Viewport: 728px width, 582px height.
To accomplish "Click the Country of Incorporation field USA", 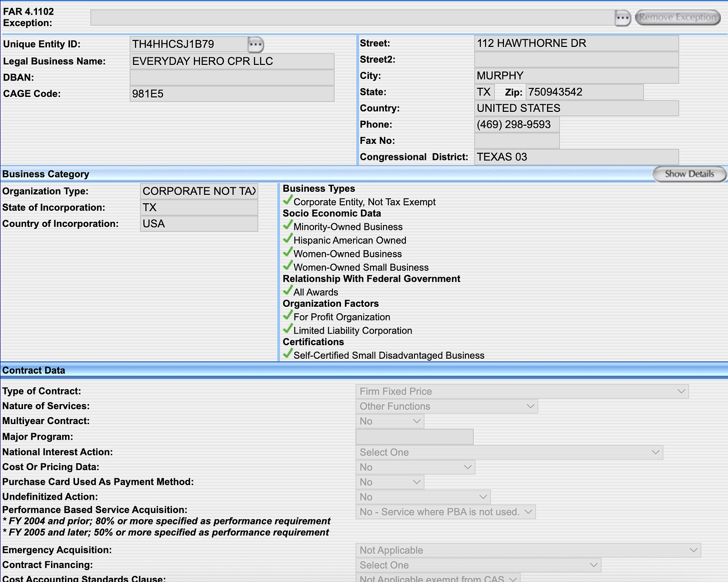I will (199, 224).
